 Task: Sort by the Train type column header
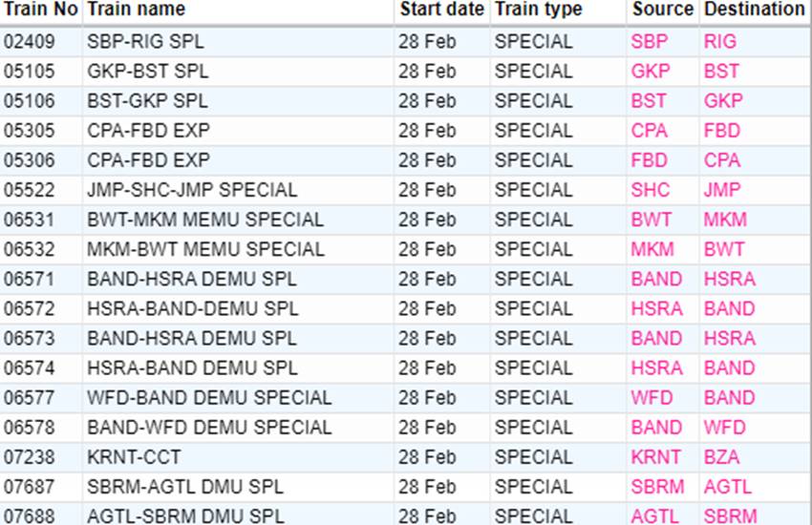click(539, 9)
